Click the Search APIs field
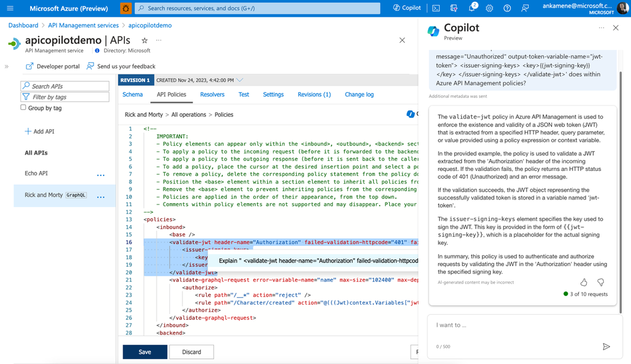Screen dimensions: 631x364 65,86
